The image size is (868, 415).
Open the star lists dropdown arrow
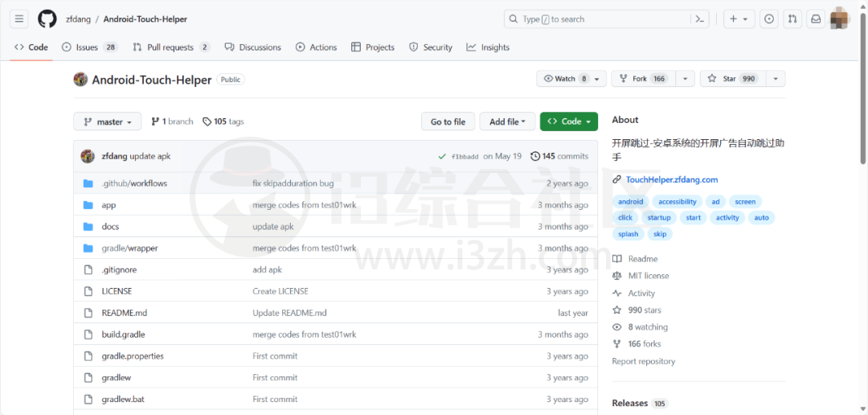pos(776,79)
